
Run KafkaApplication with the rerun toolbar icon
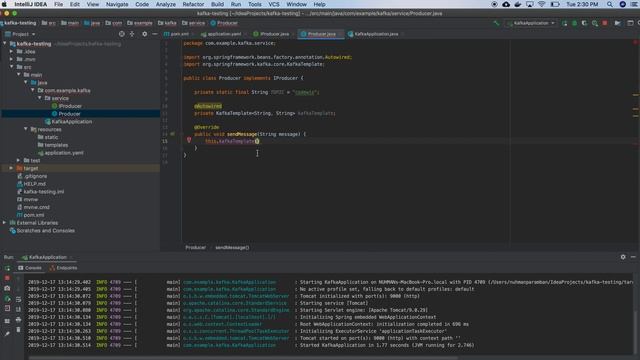coord(564,23)
